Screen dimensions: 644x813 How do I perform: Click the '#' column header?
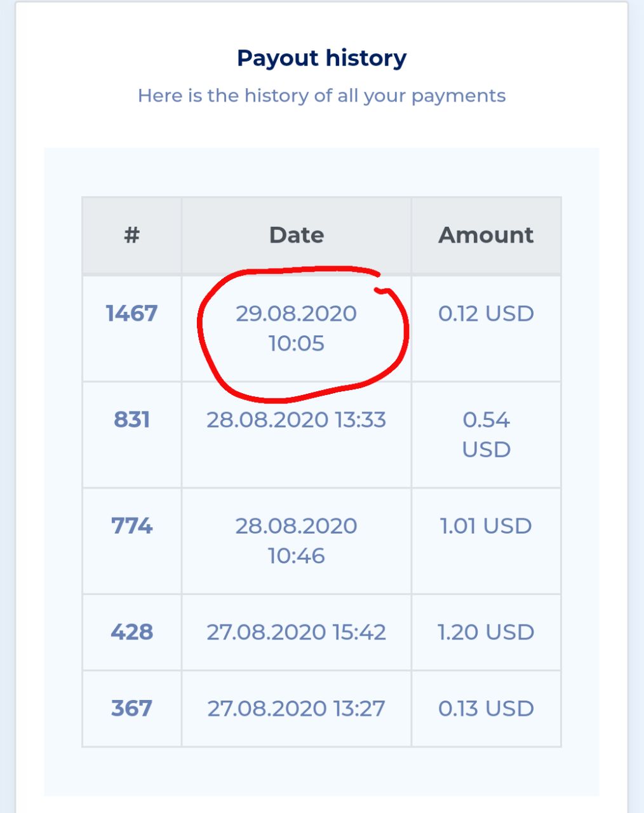click(131, 235)
